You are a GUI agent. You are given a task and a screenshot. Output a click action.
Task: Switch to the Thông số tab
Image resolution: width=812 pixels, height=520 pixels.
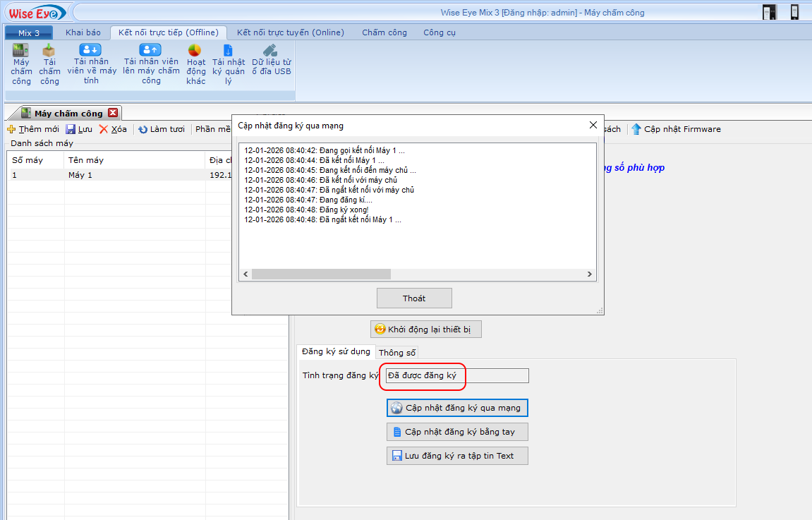click(397, 352)
